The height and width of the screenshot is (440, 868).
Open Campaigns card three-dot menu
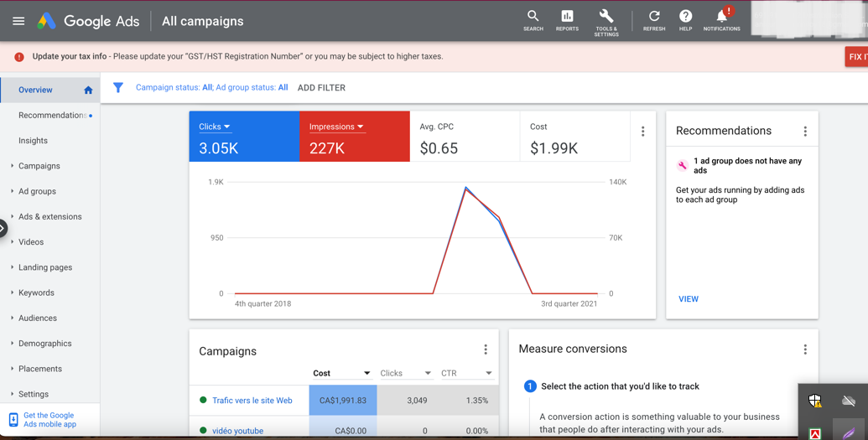tap(485, 350)
